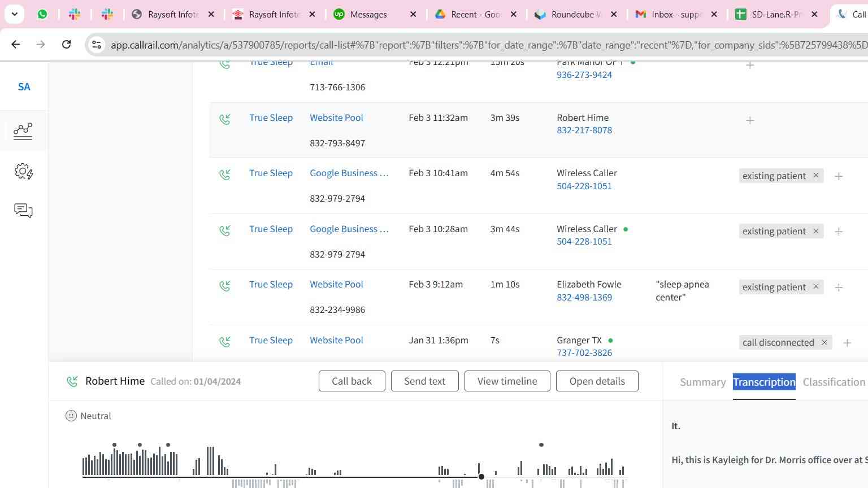Open Website Pool link in Granger TX row

click(336, 341)
